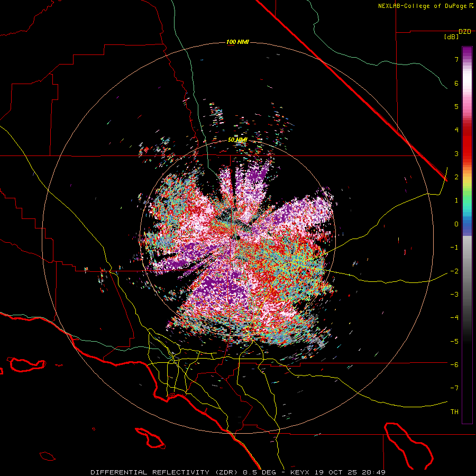Click the 7 value on the color scale

pyautogui.click(x=456, y=59)
